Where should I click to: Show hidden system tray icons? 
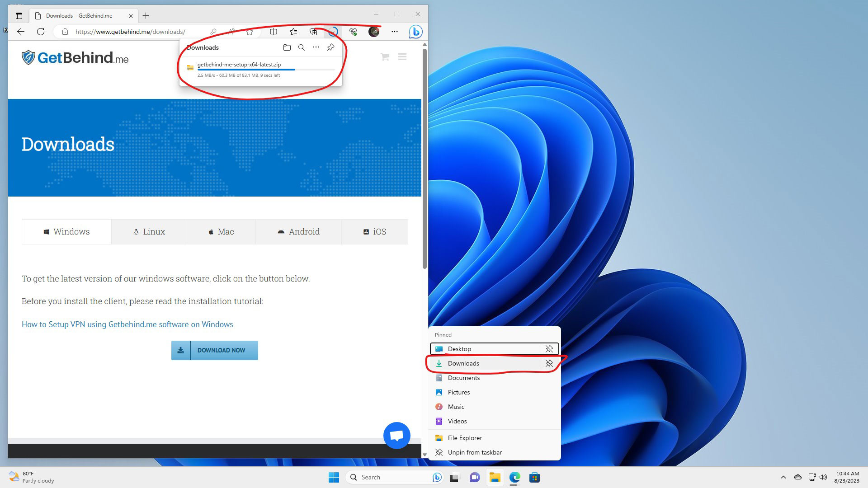coord(783,477)
